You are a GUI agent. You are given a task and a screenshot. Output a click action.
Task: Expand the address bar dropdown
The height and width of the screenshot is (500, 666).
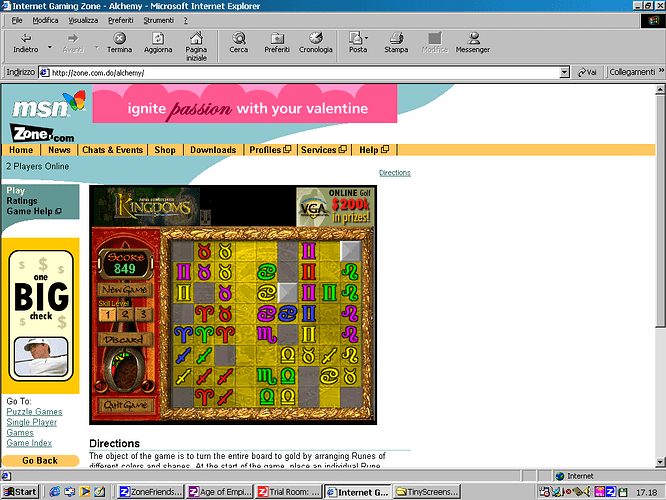tap(564, 73)
